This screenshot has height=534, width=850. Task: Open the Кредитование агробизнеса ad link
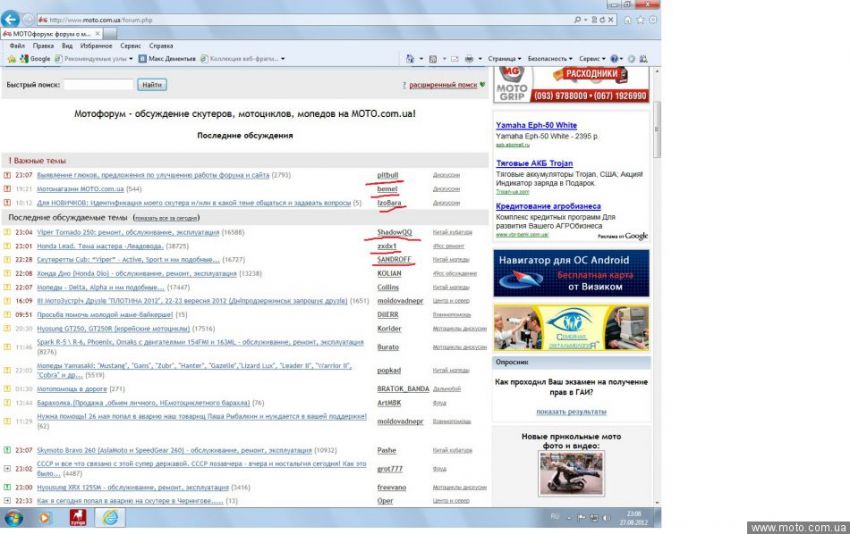click(x=548, y=206)
